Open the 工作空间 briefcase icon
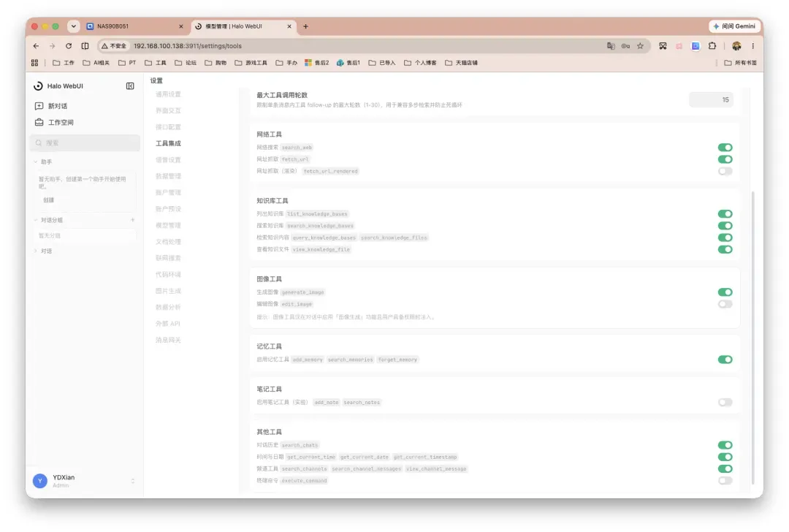 pos(39,122)
